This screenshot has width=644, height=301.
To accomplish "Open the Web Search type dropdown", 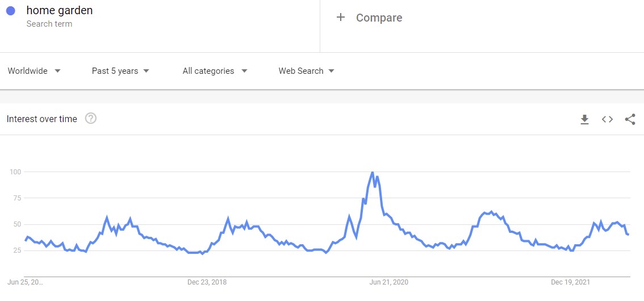I will pyautogui.click(x=306, y=71).
